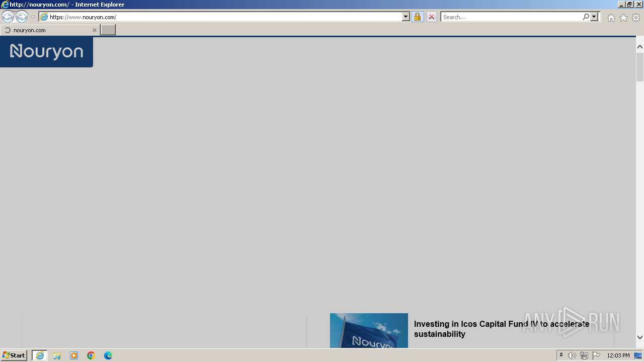The width and height of the screenshot is (644, 362).
Task: Launch Microsoft Edge from the taskbar
Action: (x=108, y=355)
